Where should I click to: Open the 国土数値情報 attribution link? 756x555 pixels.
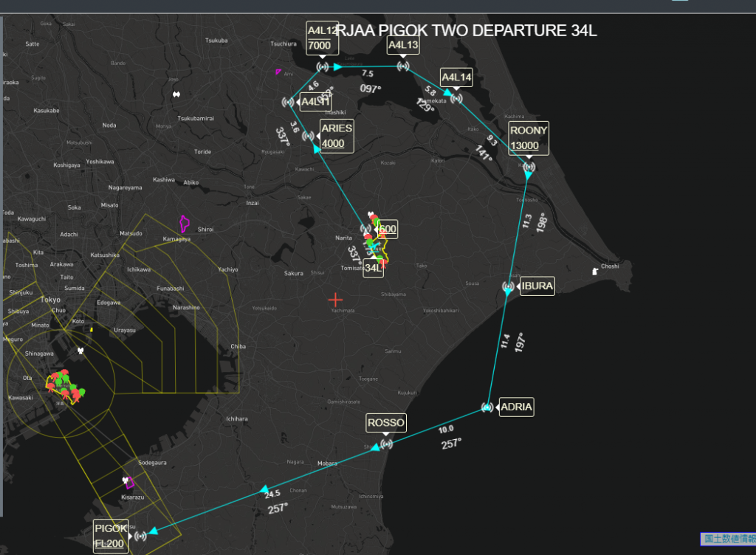tap(727, 540)
